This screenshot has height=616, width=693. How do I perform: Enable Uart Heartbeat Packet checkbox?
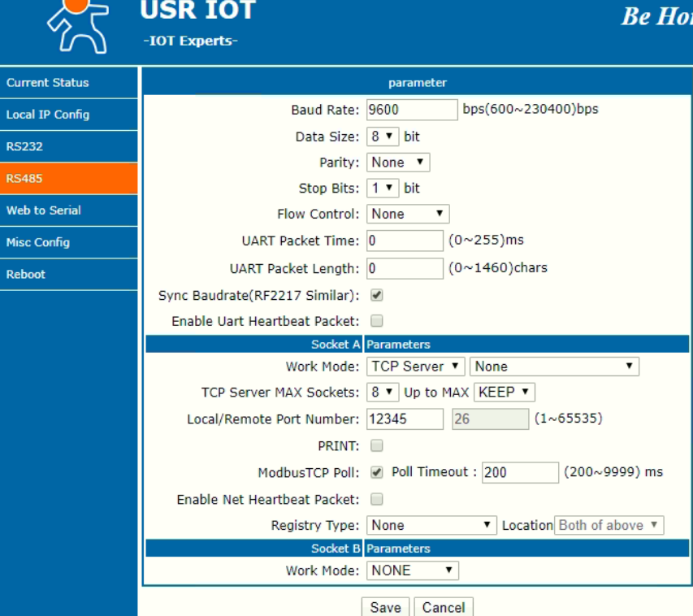click(376, 321)
